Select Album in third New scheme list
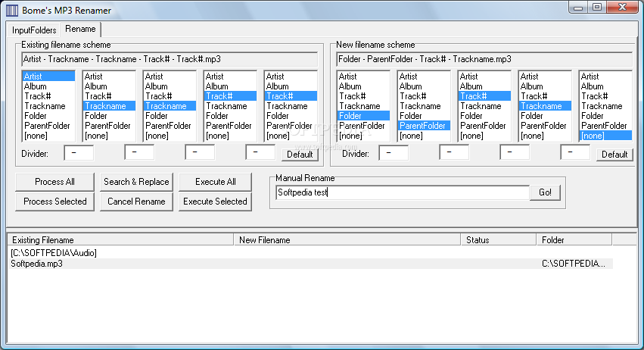 click(484, 86)
